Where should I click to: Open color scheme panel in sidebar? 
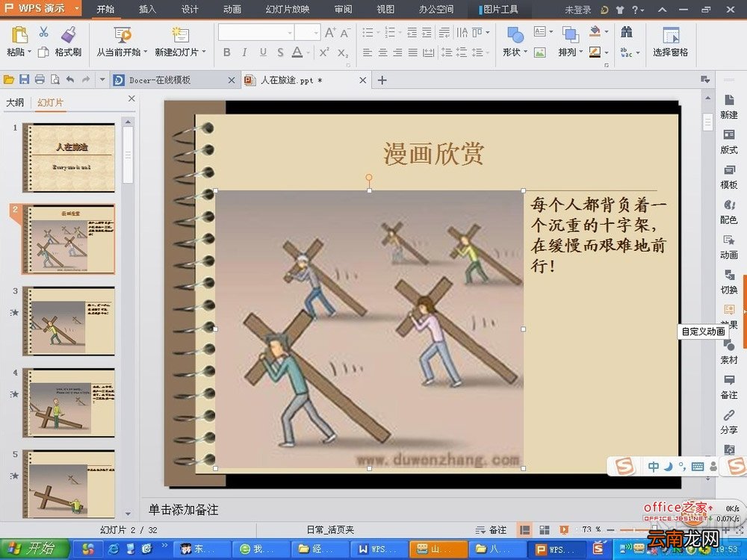(728, 212)
